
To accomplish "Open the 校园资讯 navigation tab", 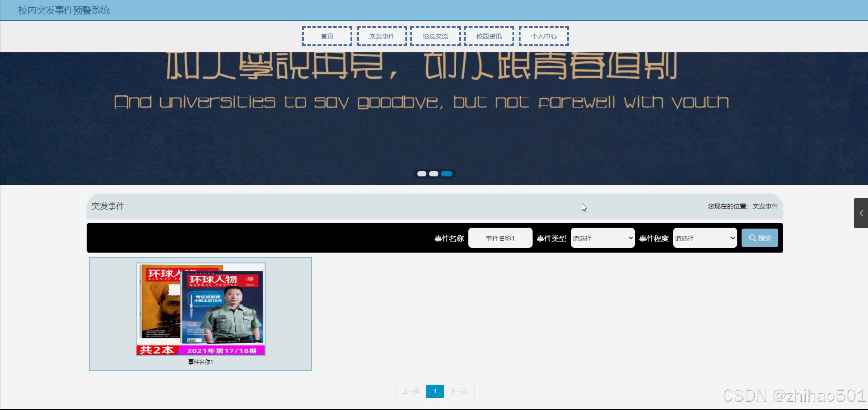I will point(488,36).
